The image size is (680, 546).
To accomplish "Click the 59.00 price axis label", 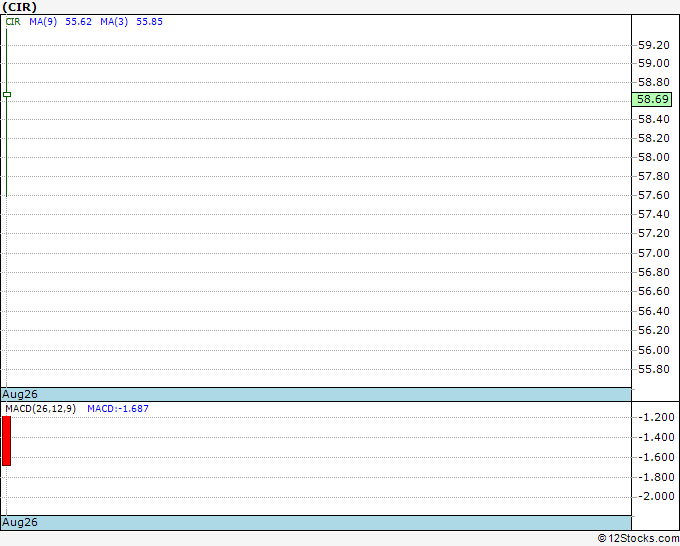I will tap(654, 63).
